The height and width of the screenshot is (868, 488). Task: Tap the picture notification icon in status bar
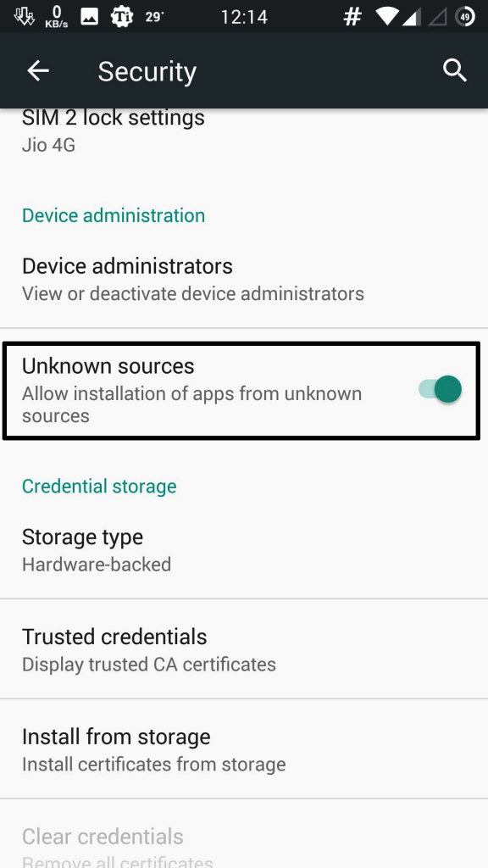[89, 17]
